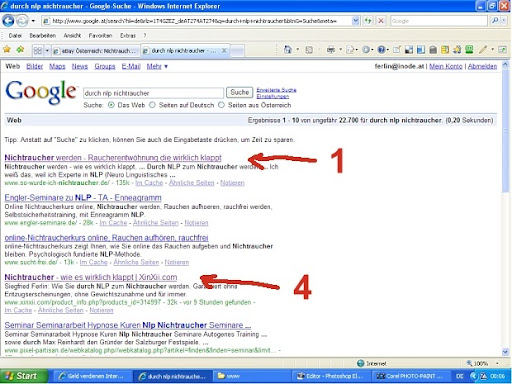Click the Suche button
Viewport: 512px width, 384px height.
coord(239,92)
